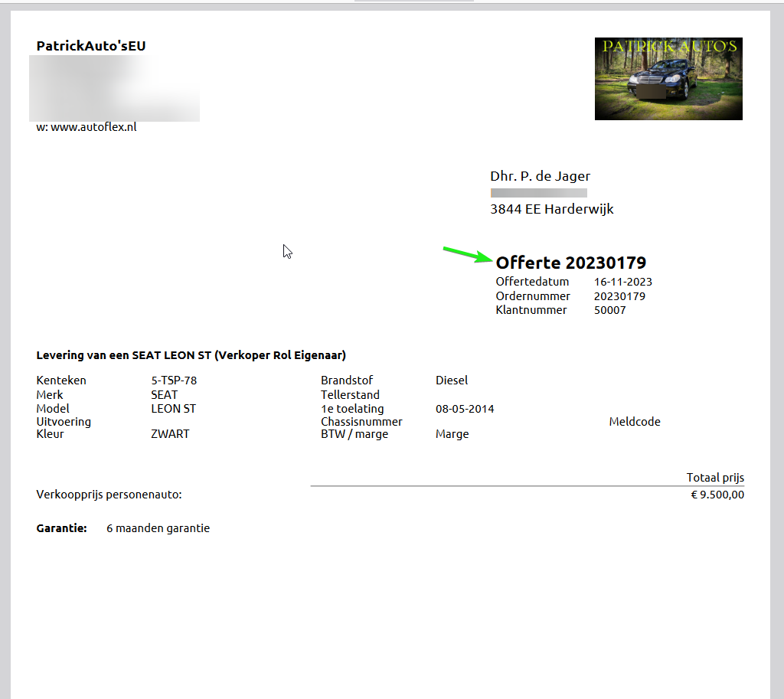784x699 pixels.
Task: Click the Klantnummer value 50007
Action: click(609, 310)
